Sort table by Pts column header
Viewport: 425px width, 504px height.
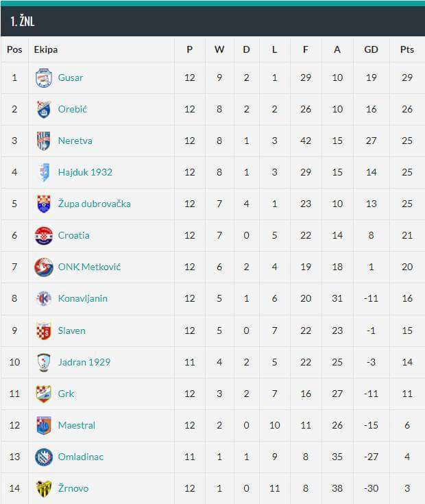coord(407,49)
